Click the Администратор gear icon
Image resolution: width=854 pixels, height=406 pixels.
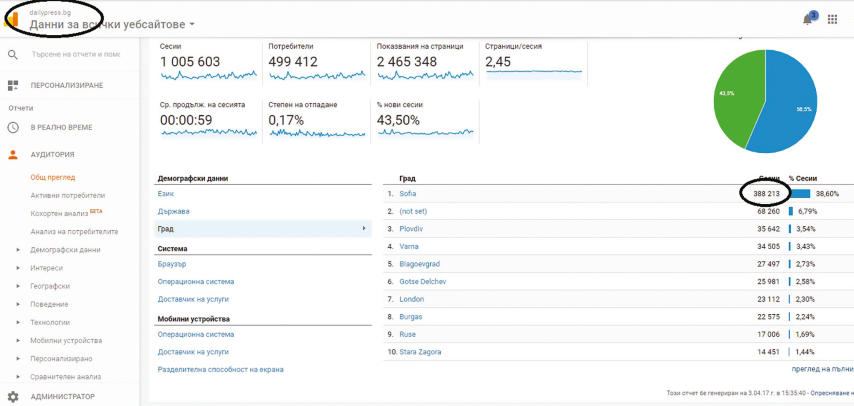(13, 396)
